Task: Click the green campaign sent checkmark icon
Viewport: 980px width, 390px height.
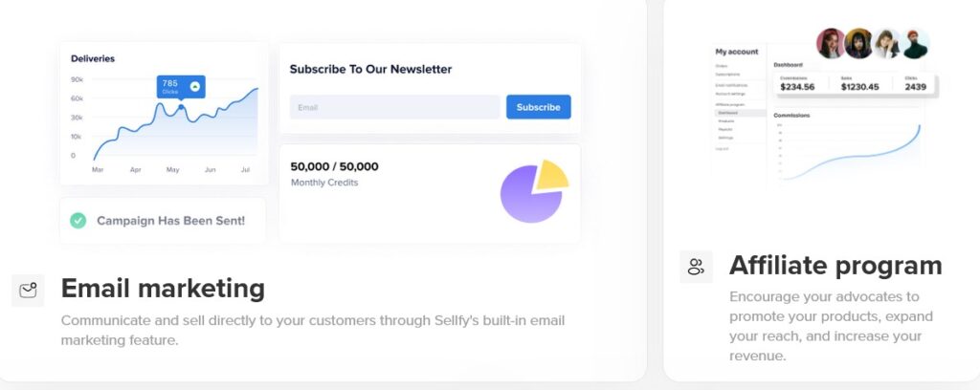Action: click(78, 220)
